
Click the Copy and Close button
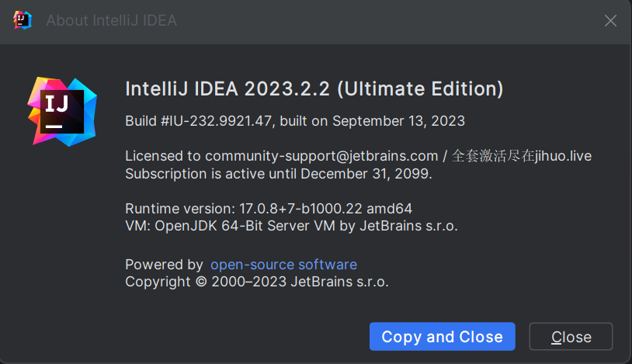pyautogui.click(x=442, y=336)
